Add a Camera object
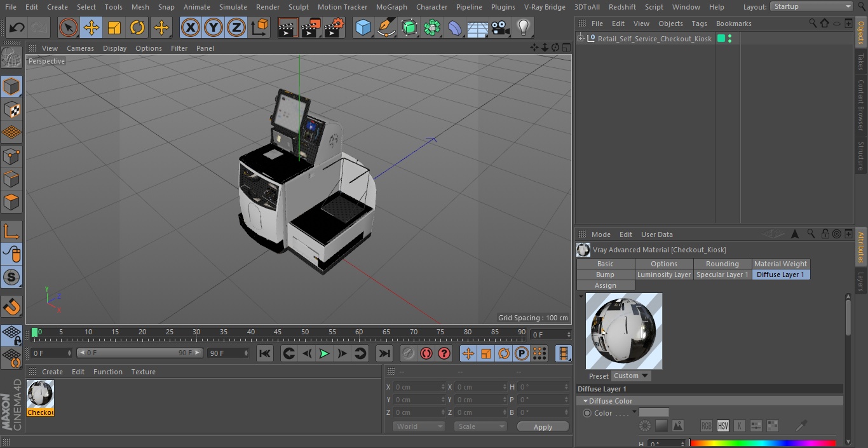This screenshot has width=868, height=448. pos(501,27)
